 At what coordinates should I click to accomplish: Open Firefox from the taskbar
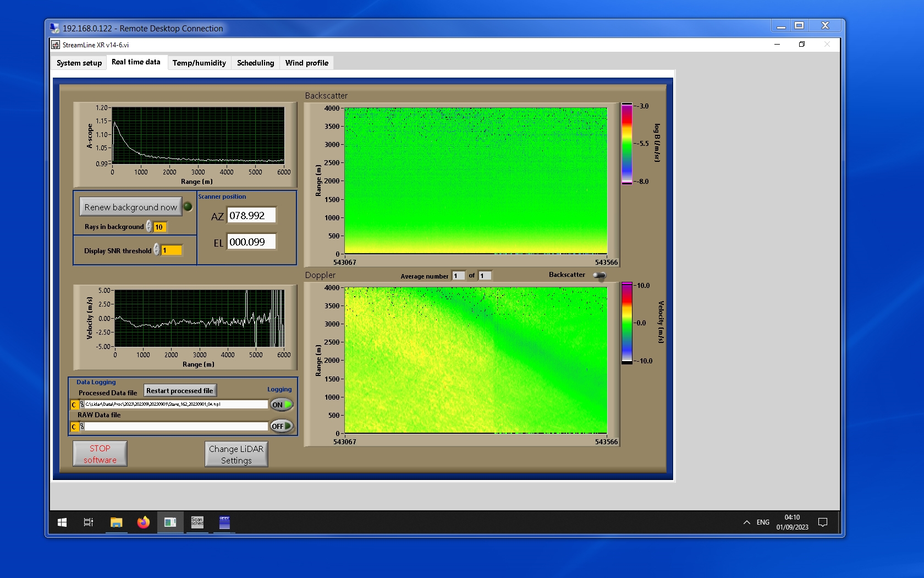[144, 522]
